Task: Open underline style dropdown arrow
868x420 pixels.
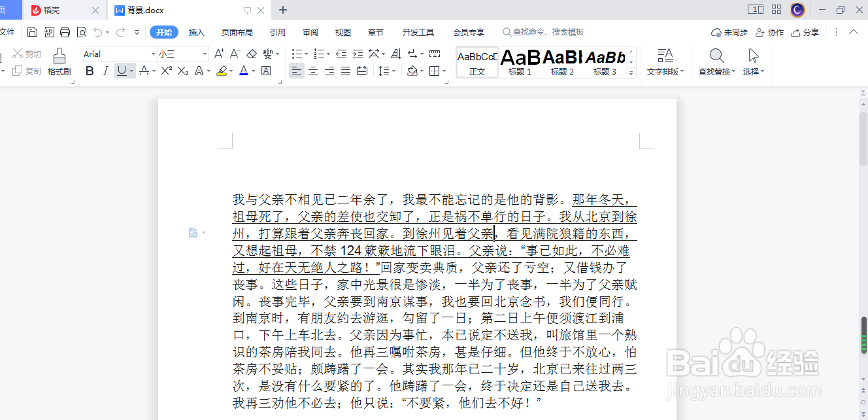Action: point(132,71)
